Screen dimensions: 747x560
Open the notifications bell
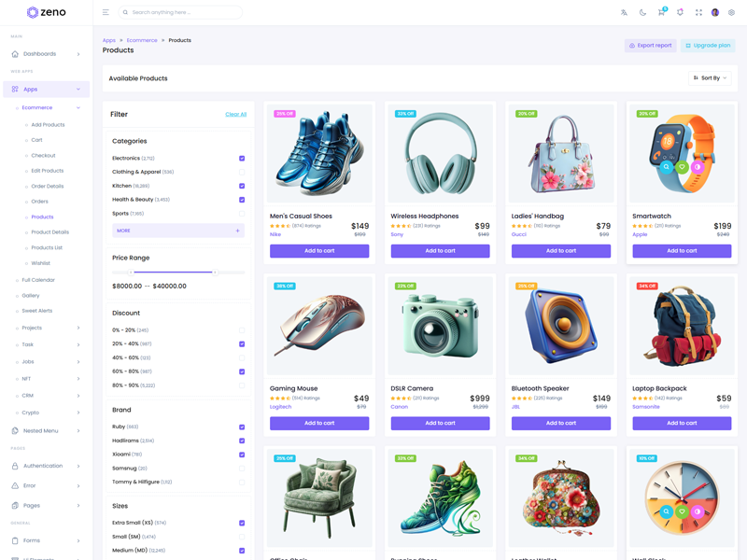coord(680,12)
